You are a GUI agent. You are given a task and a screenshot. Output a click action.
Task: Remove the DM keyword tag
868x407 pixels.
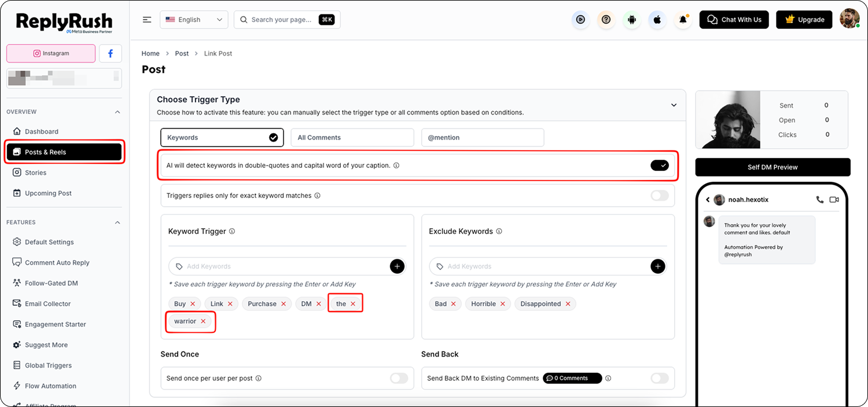click(x=318, y=304)
